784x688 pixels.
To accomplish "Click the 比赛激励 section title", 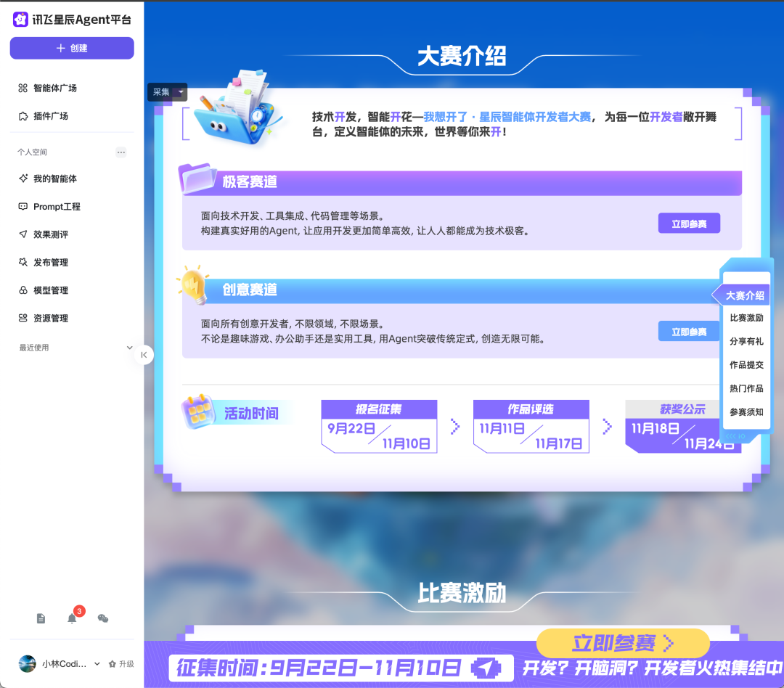I will [x=462, y=594].
